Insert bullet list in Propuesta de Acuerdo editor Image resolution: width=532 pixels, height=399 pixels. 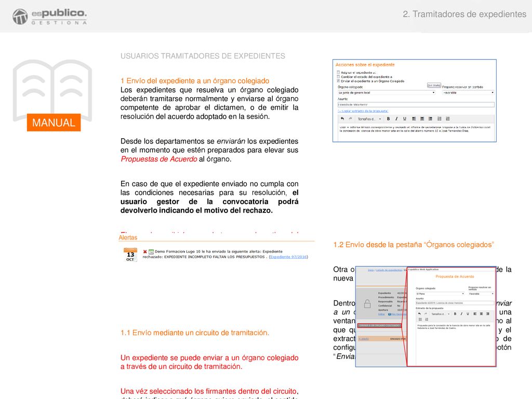point(420,320)
